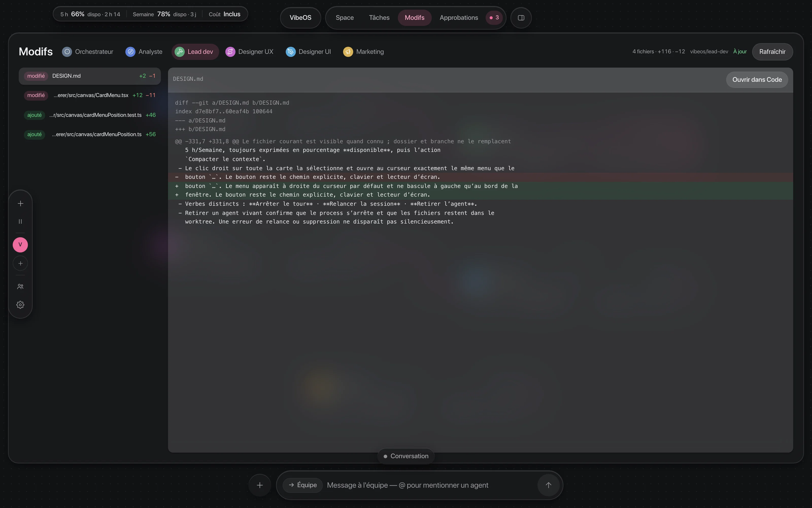The height and width of the screenshot is (508, 812).
Task: Open the team members icon in sidebar
Action: coord(21,287)
